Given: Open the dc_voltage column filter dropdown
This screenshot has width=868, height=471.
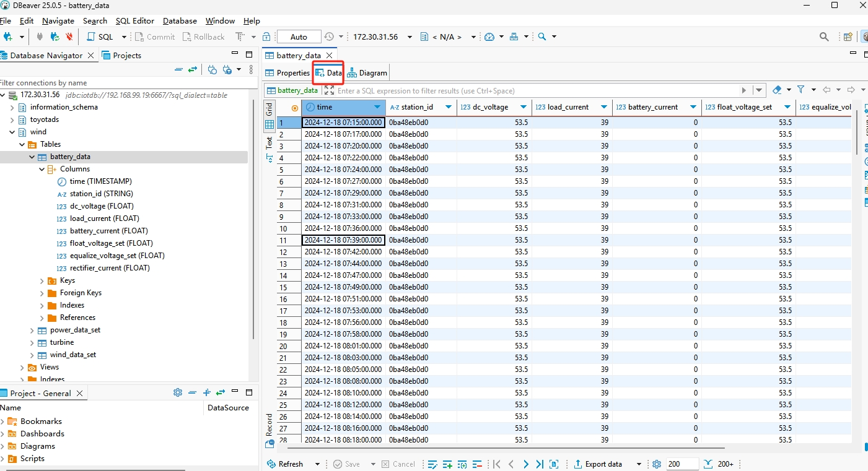Looking at the screenshot, I should (524, 107).
